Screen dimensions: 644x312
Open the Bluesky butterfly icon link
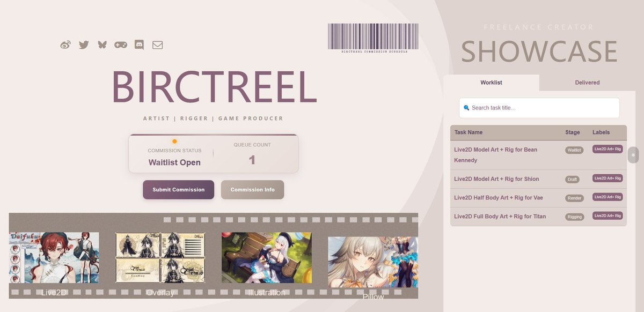click(102, 45)
